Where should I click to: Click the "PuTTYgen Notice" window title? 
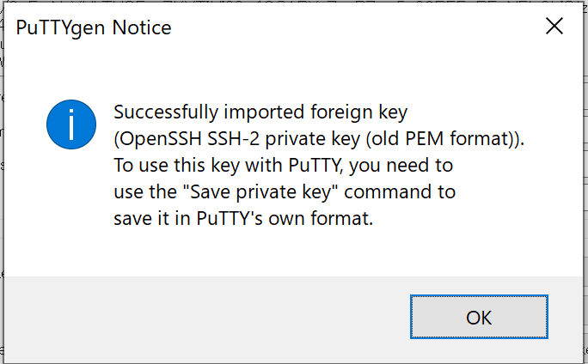[x=94, y=27]
